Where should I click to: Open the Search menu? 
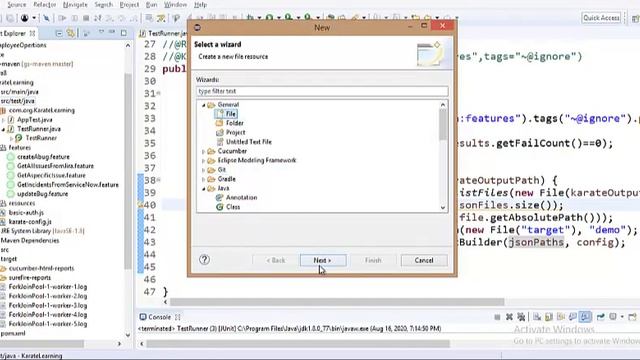click(103, 4)
